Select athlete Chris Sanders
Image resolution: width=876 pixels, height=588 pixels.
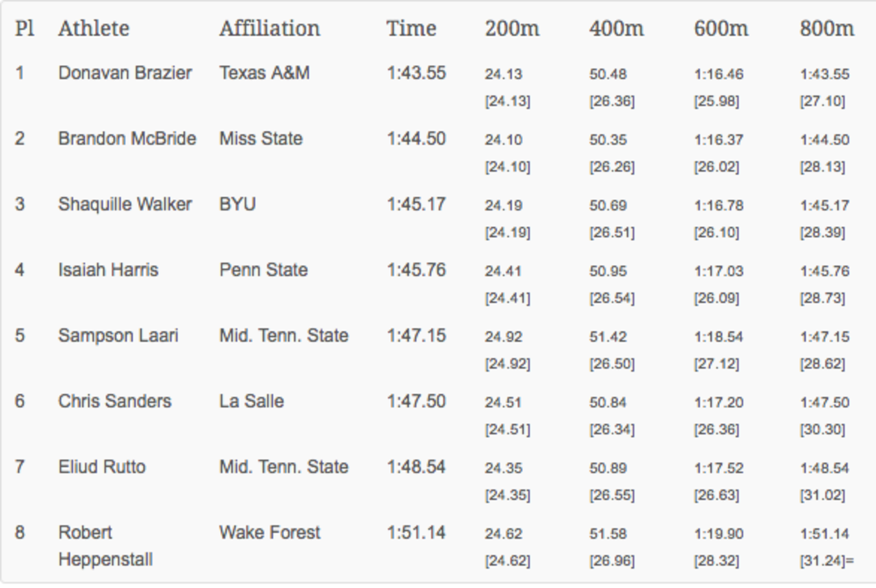tap(114, 401)
